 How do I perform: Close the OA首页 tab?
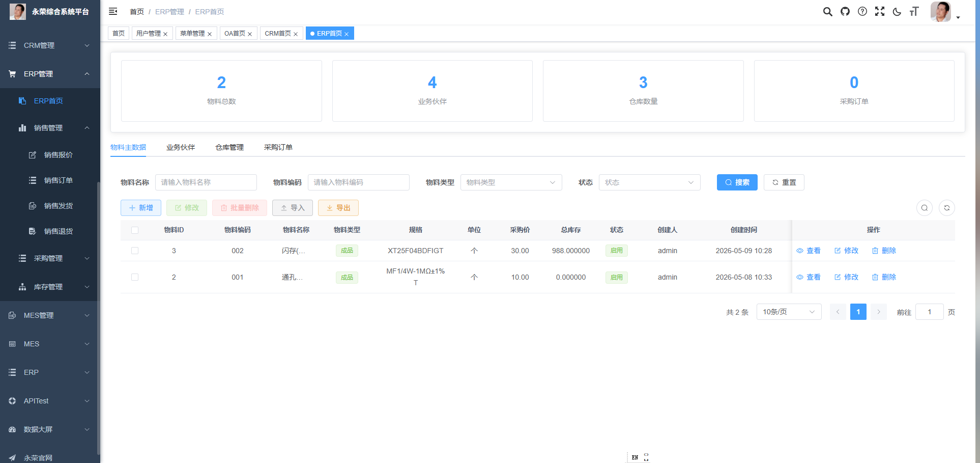coord(250,34)
